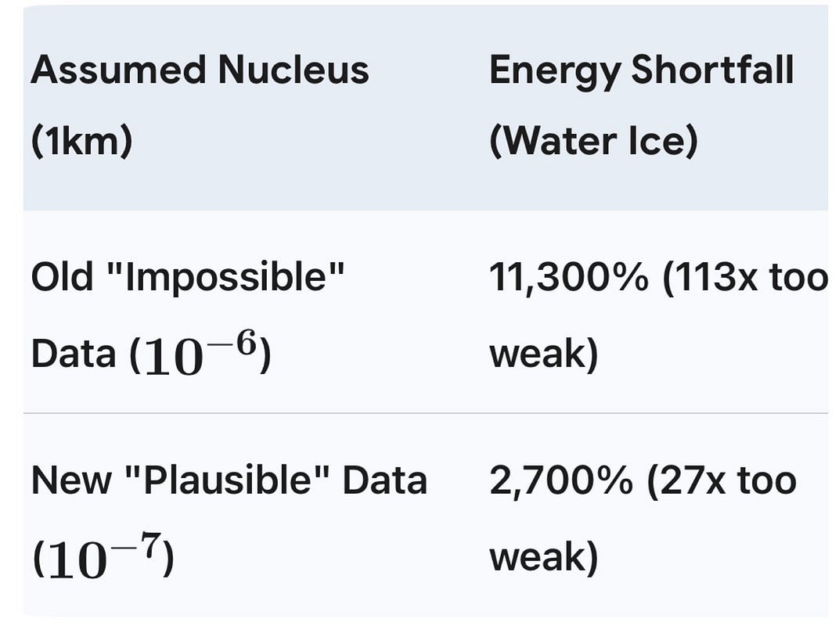Click the word "Data" after "Plausible"

click(384, 480)
